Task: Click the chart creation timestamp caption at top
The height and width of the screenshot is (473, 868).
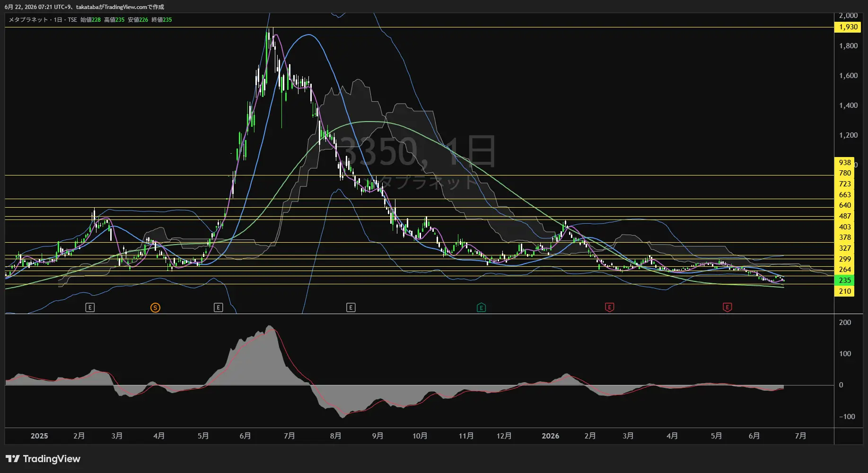Action: tap(84, 7)
